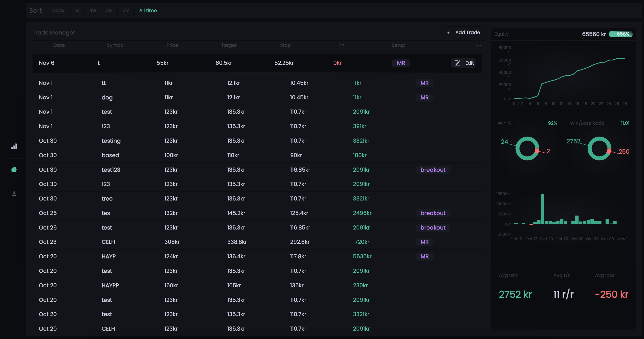Click the 308kr price cell

tap(172, 242)
